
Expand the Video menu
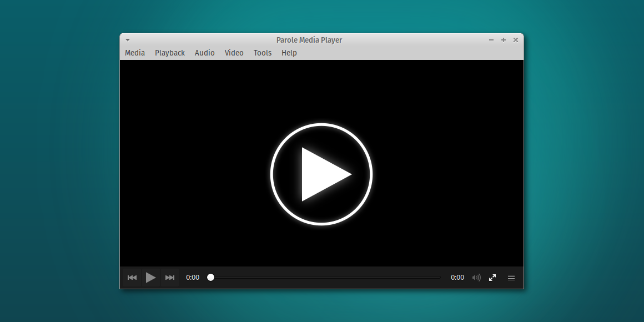(234, 53)
